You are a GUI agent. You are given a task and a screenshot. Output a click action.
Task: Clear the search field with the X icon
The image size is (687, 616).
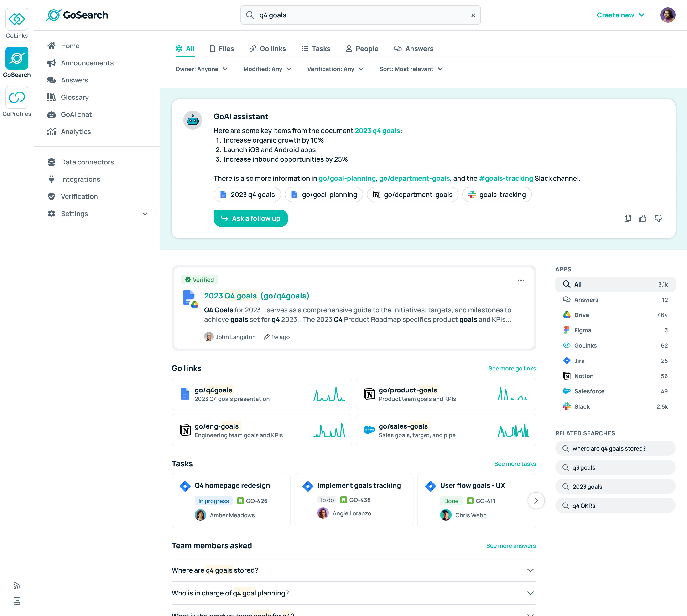(x=473, y=15)
